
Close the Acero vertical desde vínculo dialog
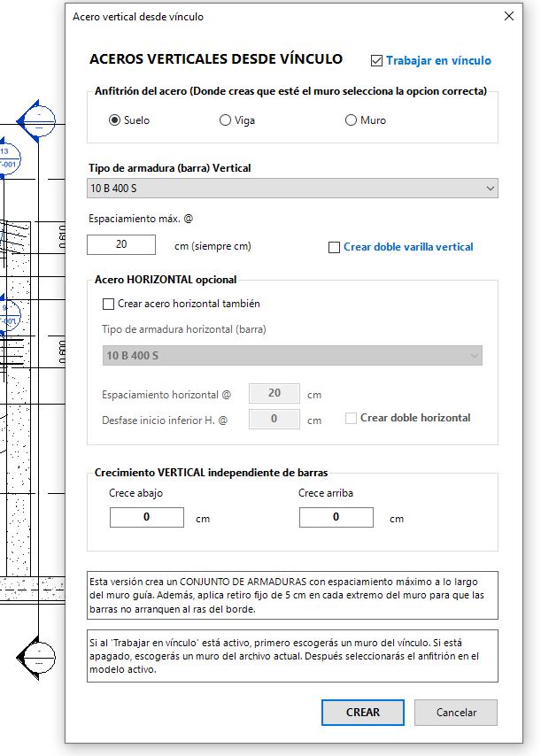(509, 17)
